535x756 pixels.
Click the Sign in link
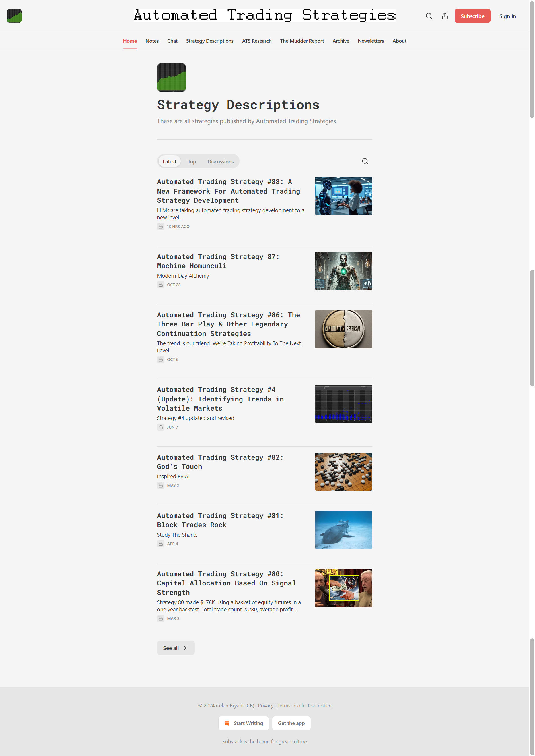507,16
